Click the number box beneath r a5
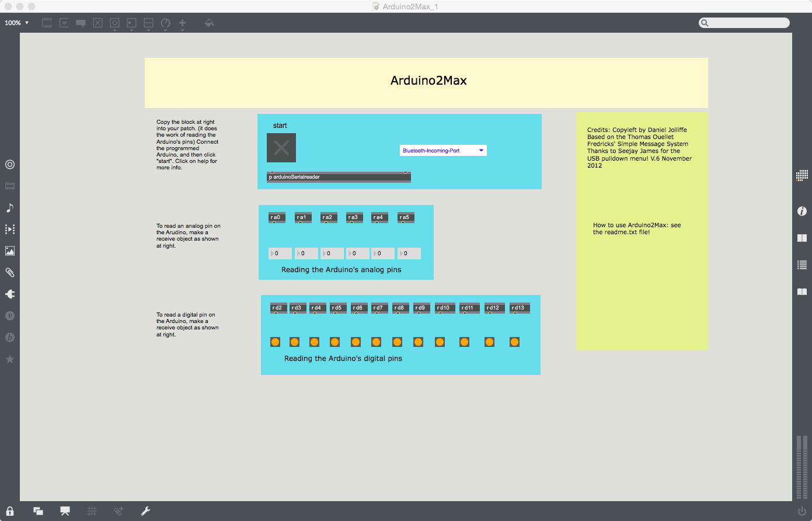Screen dimensions: 812x521 [409, 253]
